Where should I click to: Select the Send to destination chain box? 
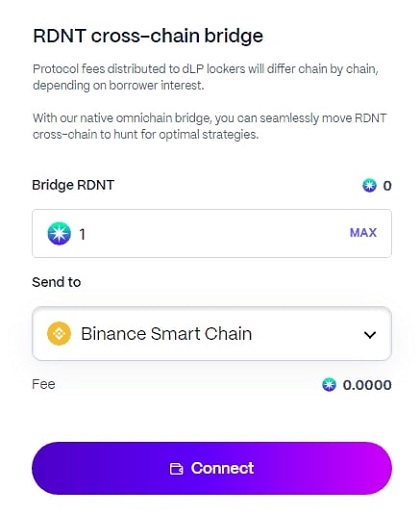pos(212,333)
